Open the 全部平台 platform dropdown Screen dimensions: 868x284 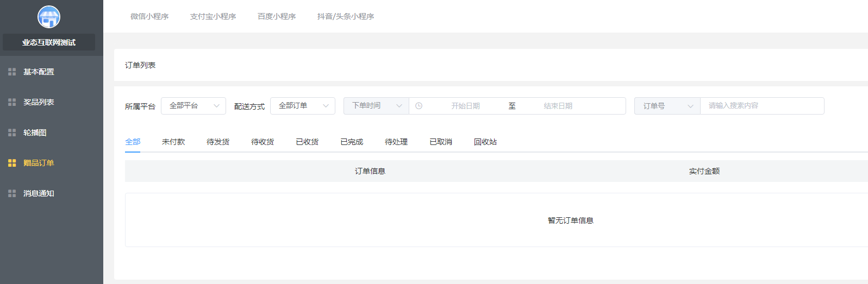pos(193,106)
